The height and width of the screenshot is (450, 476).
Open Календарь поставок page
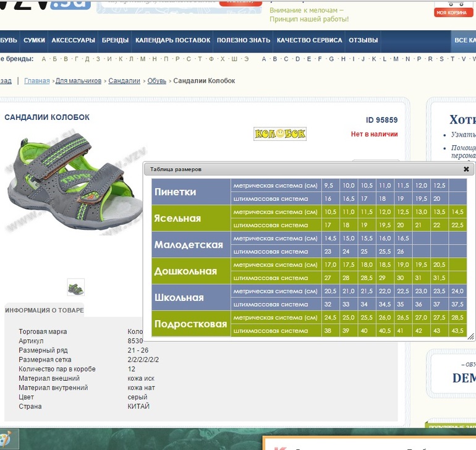pos(172,40)
